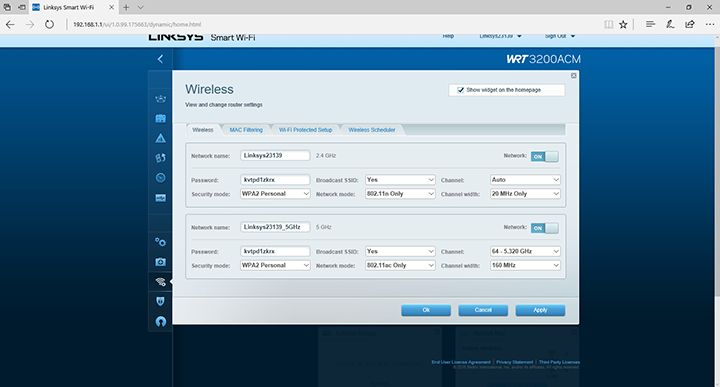Viewport: 720px width, 387px height.
Task: Switch to the Wireless tab
Action: pos(202,130)
